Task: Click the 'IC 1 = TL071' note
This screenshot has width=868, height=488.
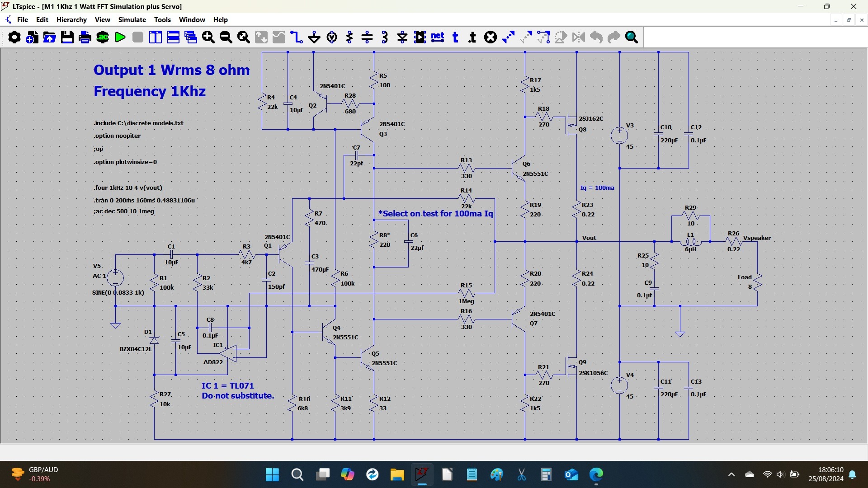Action: click(227, 385)
